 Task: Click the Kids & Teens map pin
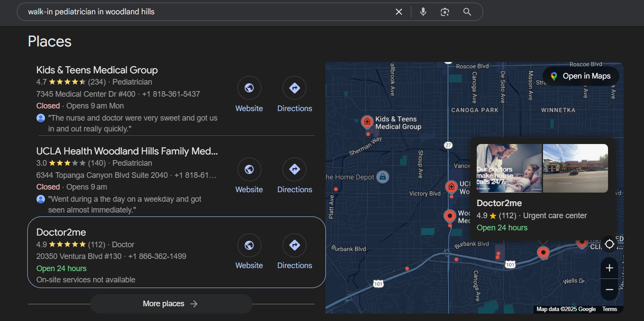[367, 122]
